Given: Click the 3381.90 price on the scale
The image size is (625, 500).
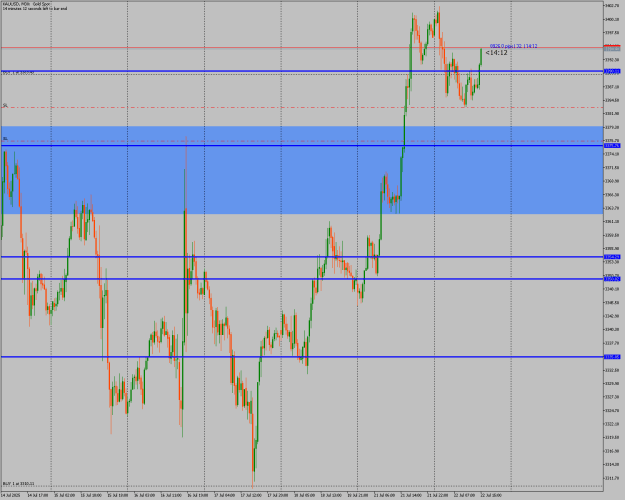Looking at the screenshot, I should click(x=612, y=114).
